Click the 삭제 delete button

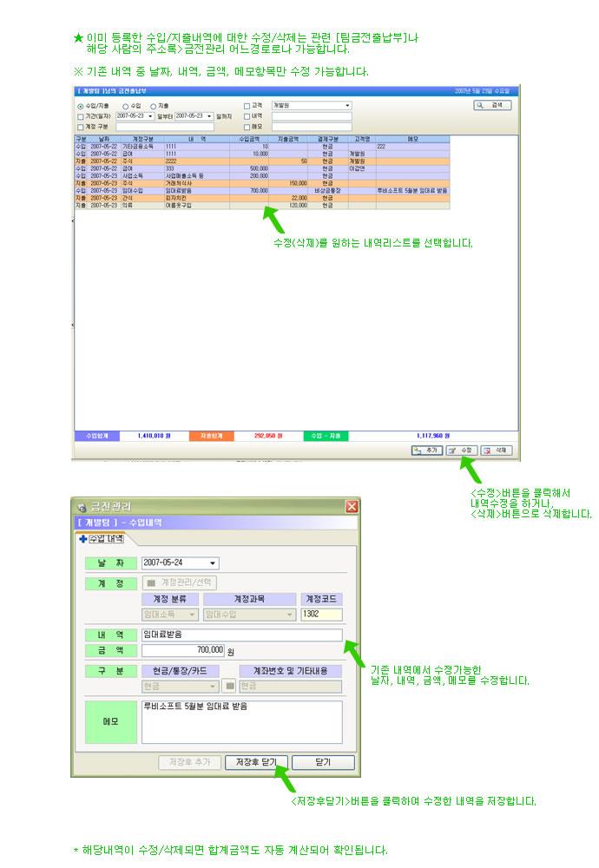(x=496, y=450)
